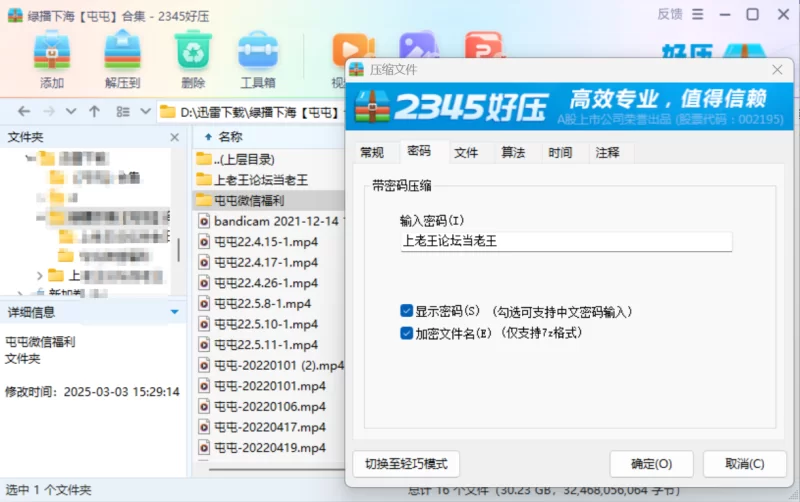This screenshot has height=502, width=800.
Task: Go back with the left arrow button
Action: (x=23, y=111)
